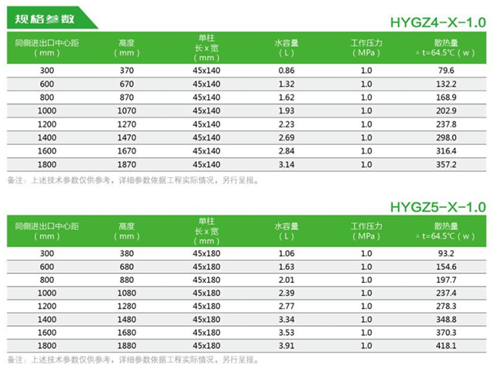Select the HYGZ5-X-1.0 model title
This screenshot has width=500, height=370.
point(438,207)
